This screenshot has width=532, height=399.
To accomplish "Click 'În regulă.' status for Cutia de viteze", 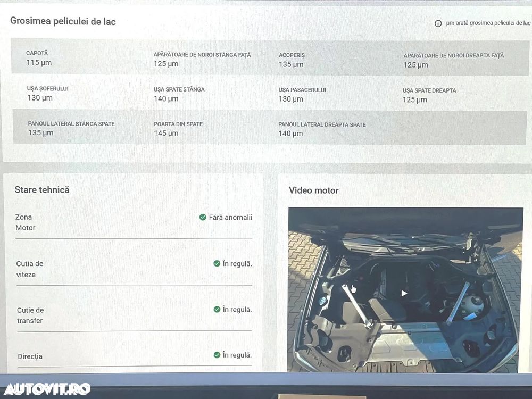I will pos(237,264).
